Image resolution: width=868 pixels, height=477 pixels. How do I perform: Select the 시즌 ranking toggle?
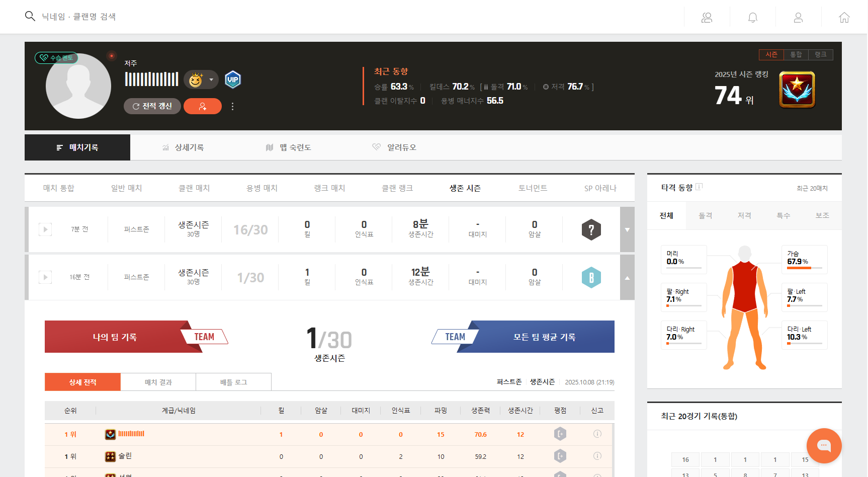click(x=771, y=54)
